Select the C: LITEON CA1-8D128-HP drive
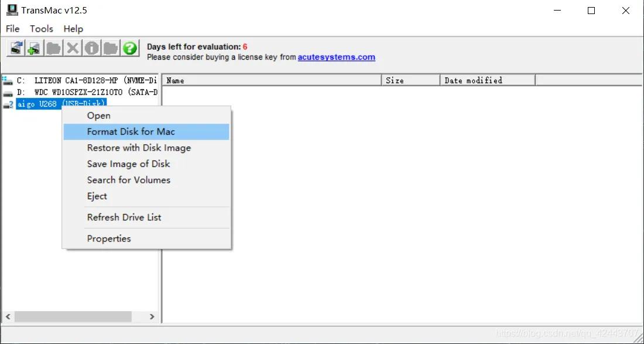The height and width of the screenshot is (344, 644). 87,80
